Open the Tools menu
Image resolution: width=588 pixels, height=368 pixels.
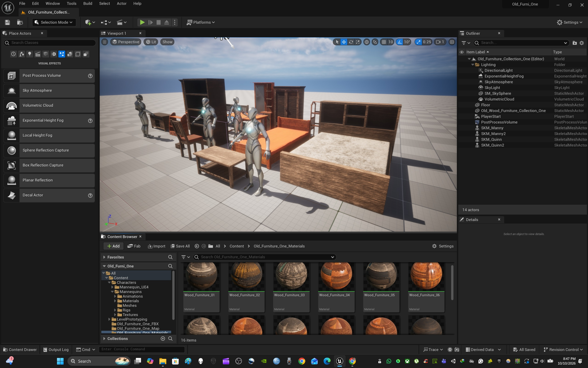71,3
